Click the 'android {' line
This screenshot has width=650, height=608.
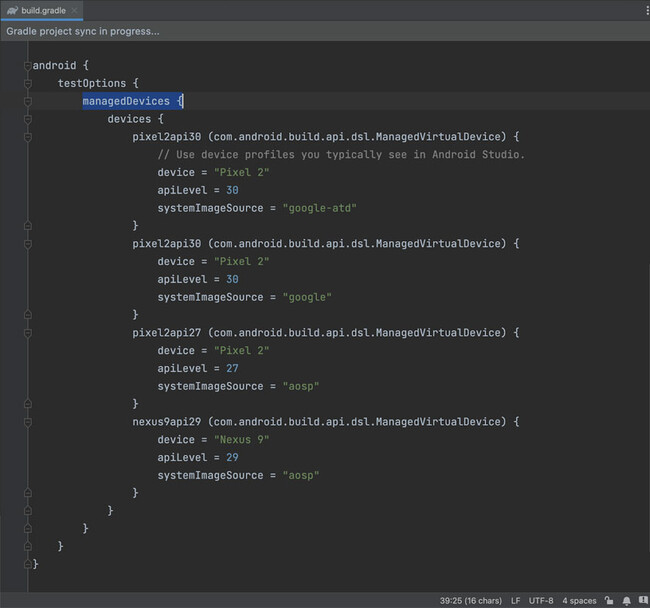pyautogui.click(x=61, y=65)
